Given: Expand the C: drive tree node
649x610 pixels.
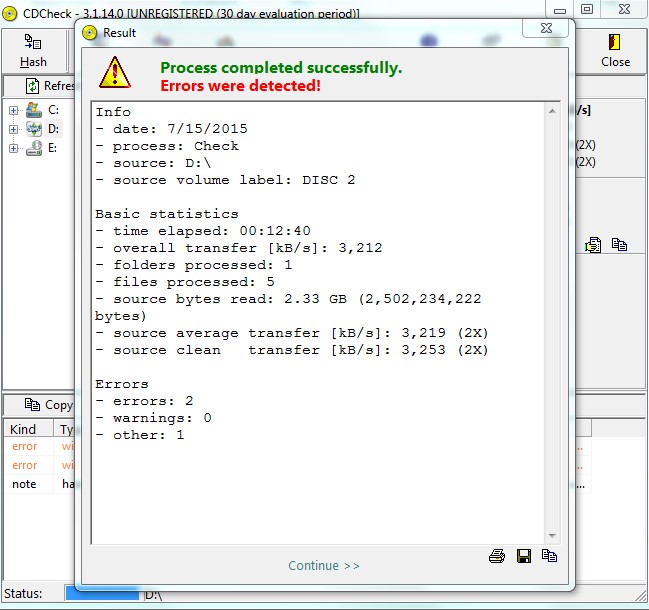Looking at the screenshot, I should click(x=13, y=110).
